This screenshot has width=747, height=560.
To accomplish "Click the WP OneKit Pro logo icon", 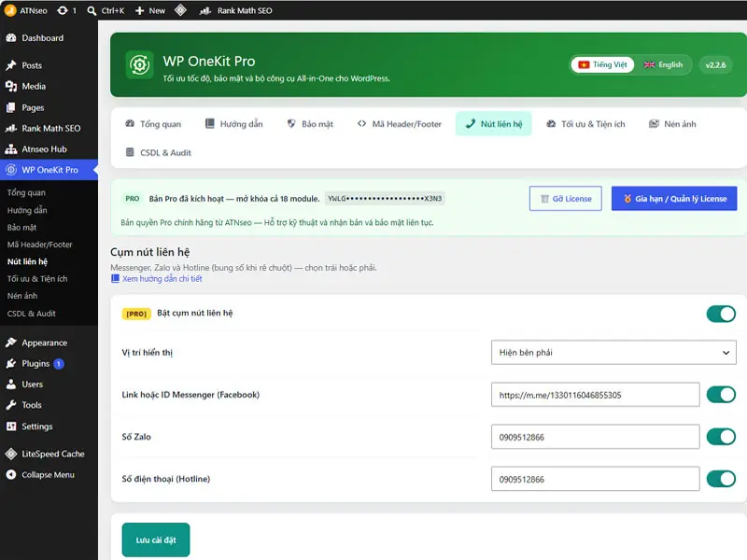I will click(x=139, y=64).
